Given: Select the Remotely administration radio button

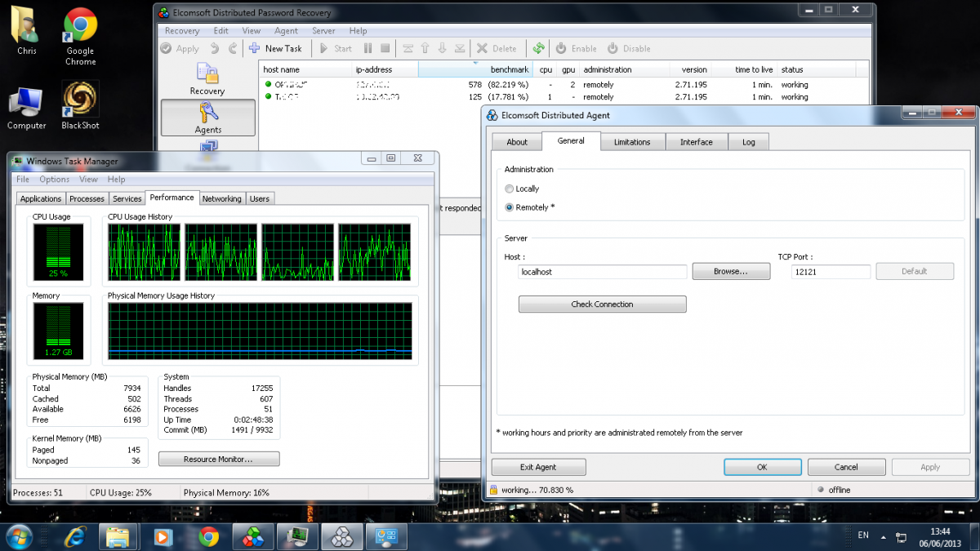Looking at the screenshot, I should click(x=510, y=207).
